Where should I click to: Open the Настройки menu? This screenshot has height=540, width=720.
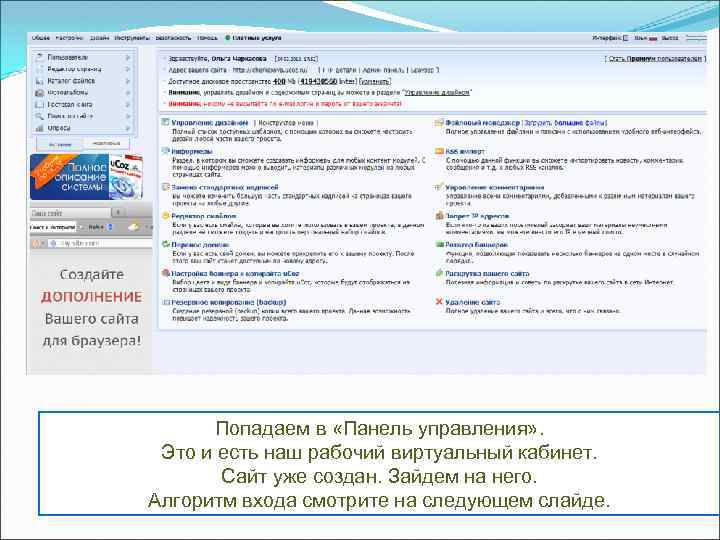point(69,38)
